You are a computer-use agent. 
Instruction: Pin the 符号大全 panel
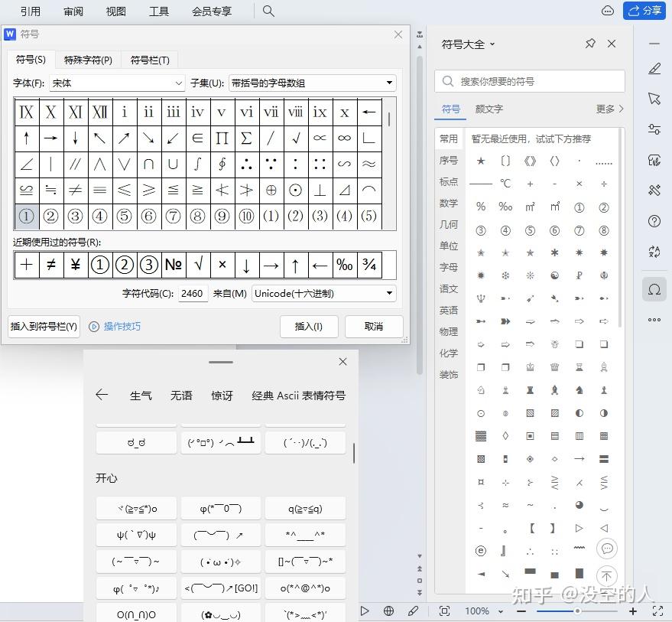590,44
